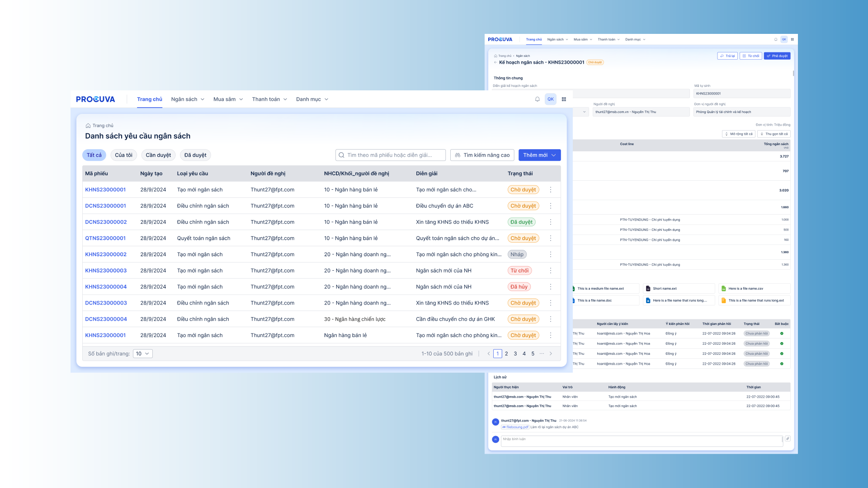Click the Nháp status badge on KHNS23000002
This screenshot has height=488, width=868.
point(517,254)
